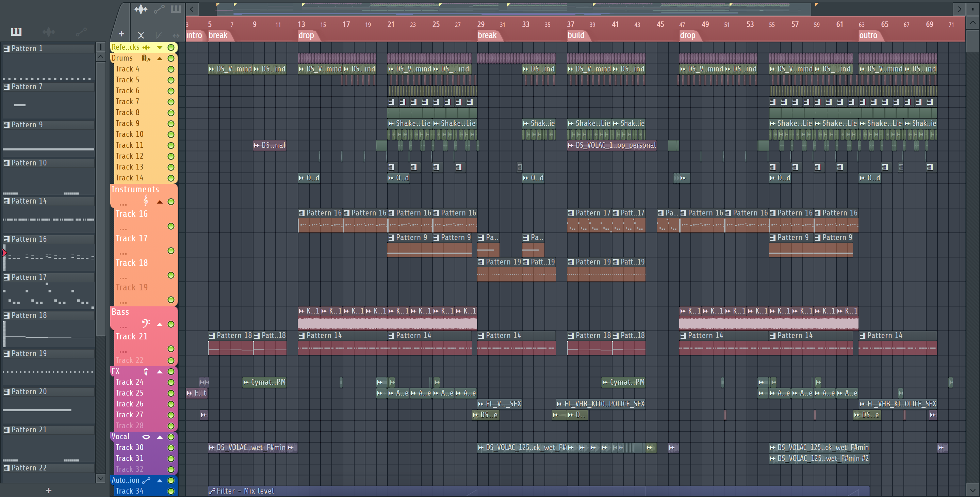Viewport: 980px width, 497px height.
Task: Add a new pattern with bottom plus
Action: [48, 491]
